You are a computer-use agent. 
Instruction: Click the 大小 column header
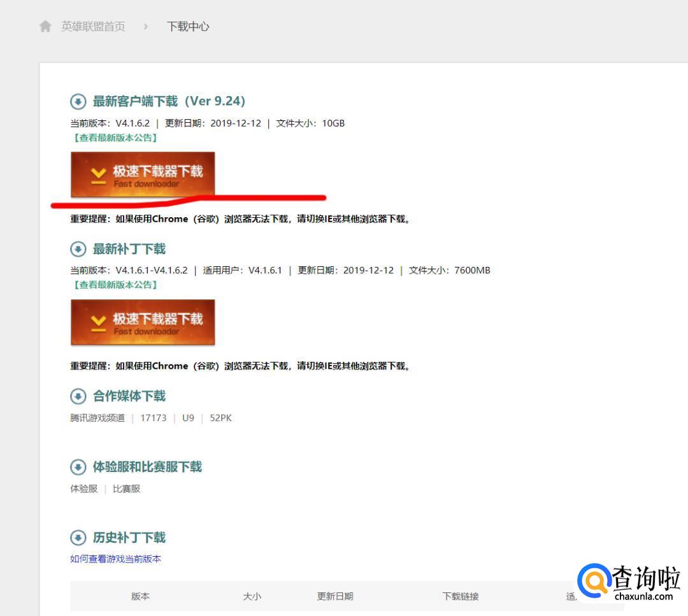coord(252,596)
